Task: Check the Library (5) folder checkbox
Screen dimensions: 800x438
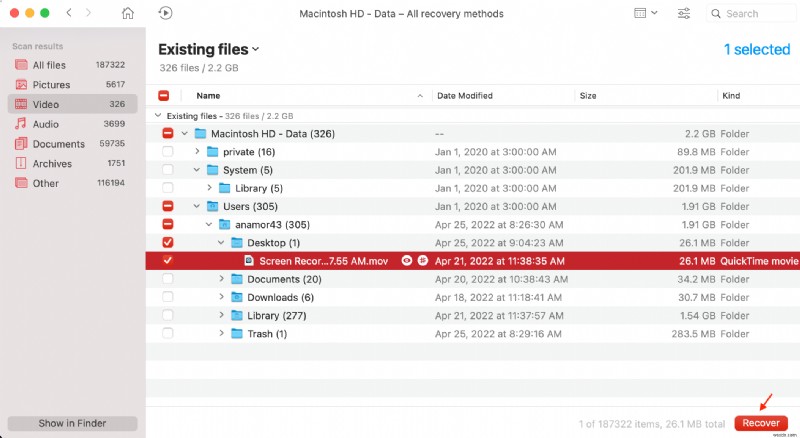Action: click(x=167, y=188)
